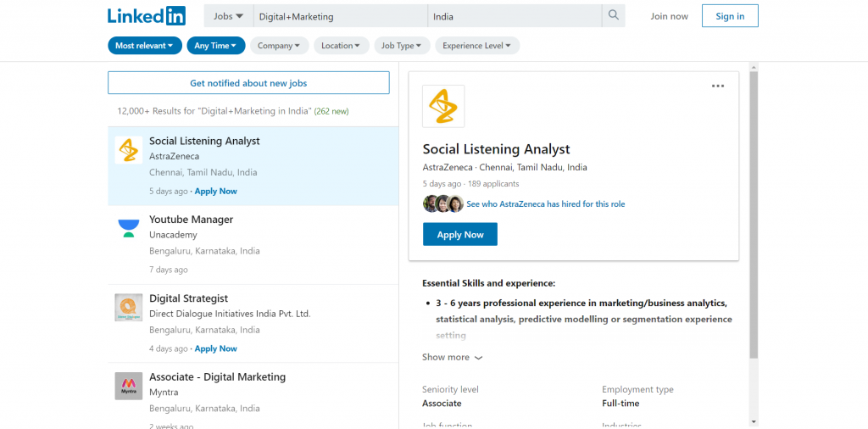Expand the Job Type filter dropdown
This screenshot has height=429, width=868.
click(402, 46)
